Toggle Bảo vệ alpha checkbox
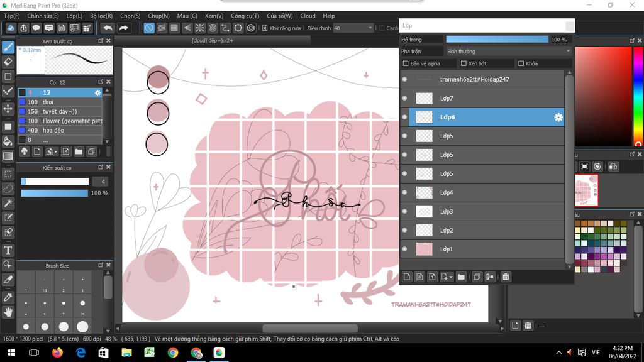 coord(406,63)
